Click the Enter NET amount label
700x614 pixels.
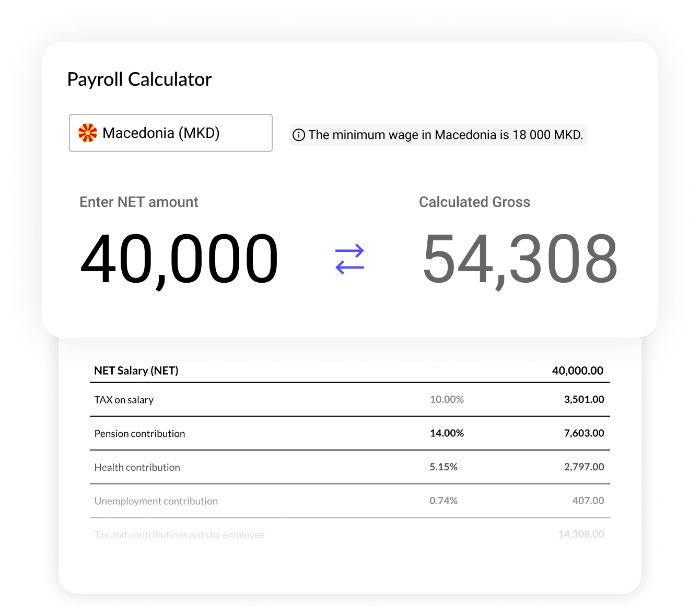(x=138, y=202)
